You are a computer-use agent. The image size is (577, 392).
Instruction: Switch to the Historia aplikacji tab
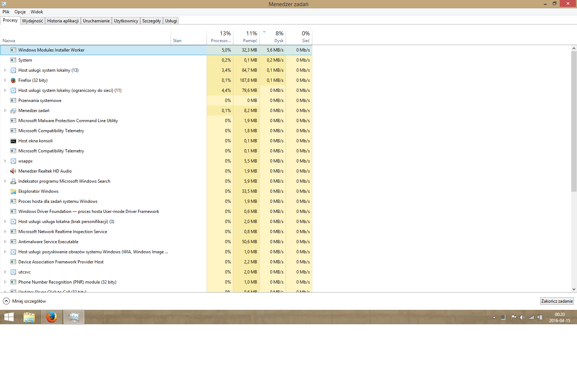pos(63,21)
